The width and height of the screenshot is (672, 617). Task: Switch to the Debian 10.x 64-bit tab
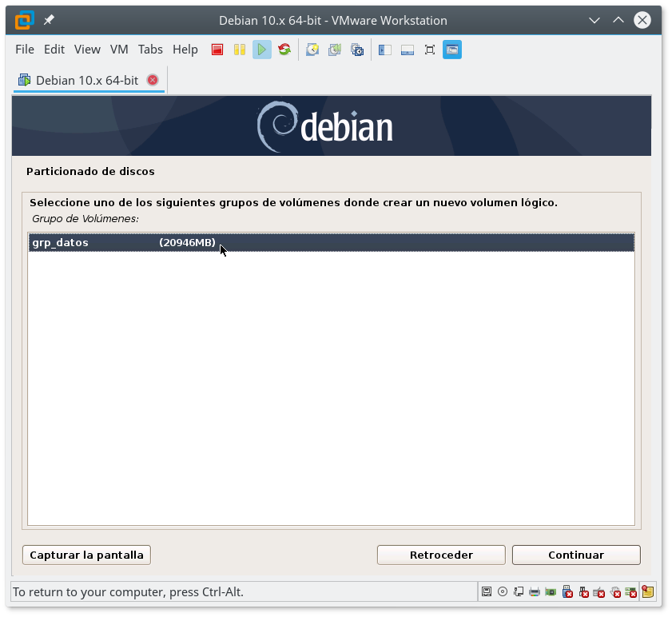(x=87, y=80)
